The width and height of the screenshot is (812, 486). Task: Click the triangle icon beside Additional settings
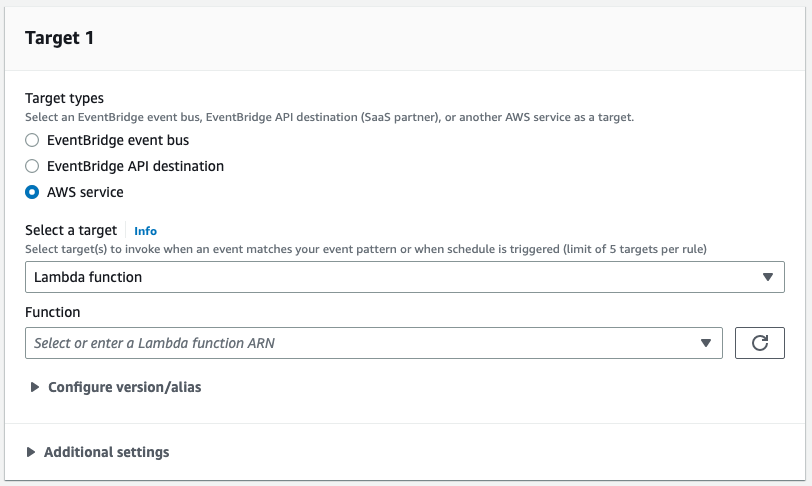coord(32,452)
